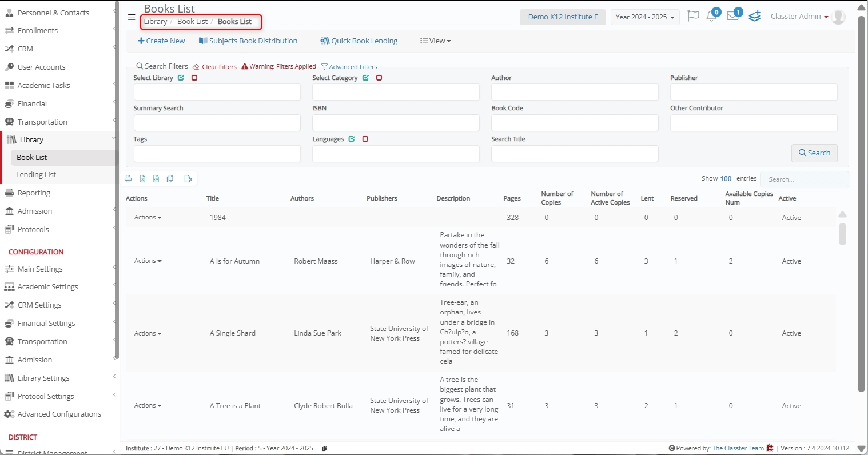The image size is (868, 455).
Task: Open the View dropdown menu
Action: click(x=436, y=41)
